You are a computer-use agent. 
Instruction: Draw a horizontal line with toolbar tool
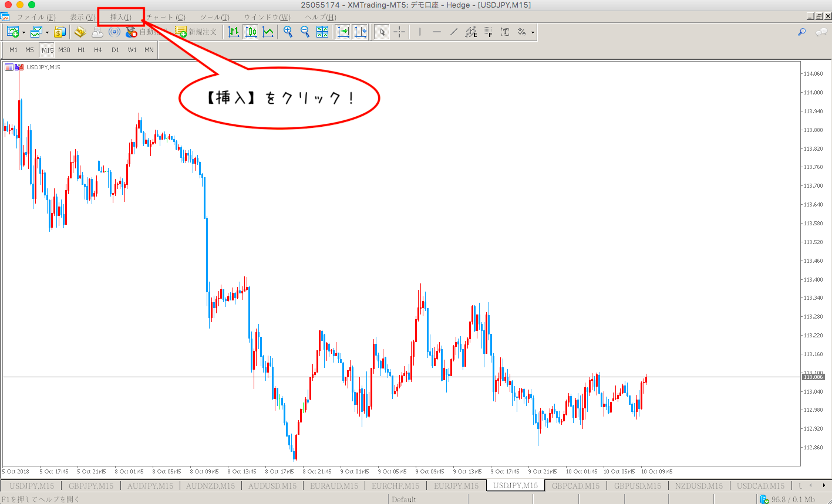coord(436,32)
